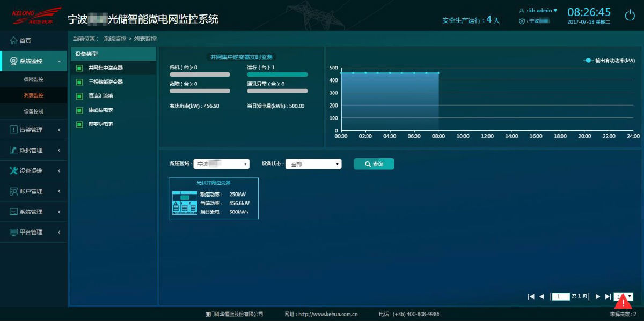The height and width of the screenshot is (321, 644).
Task: Jump to first page of results
Action: (x=531, y=296)
